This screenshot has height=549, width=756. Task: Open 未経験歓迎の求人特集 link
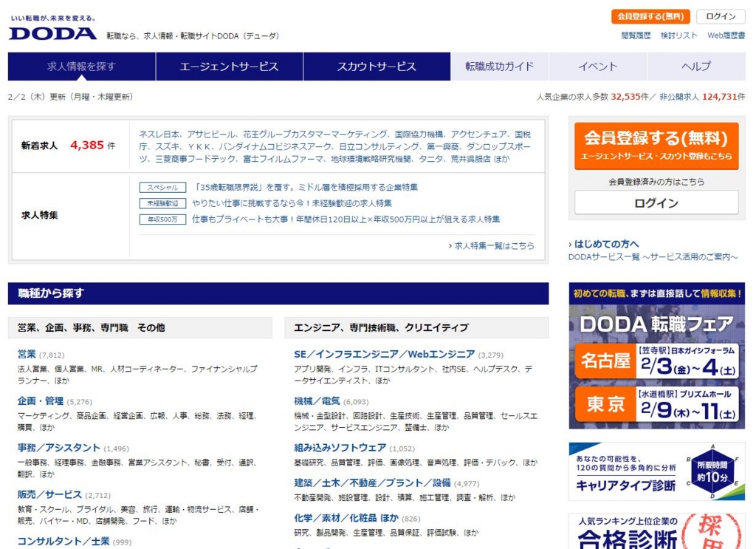[292, 203]
